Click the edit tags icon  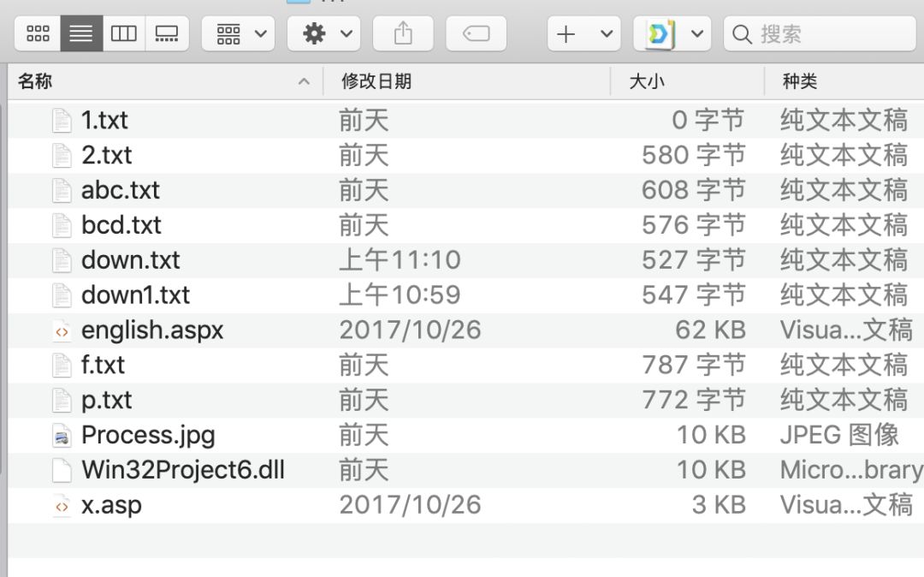click(x=476, y=34)
